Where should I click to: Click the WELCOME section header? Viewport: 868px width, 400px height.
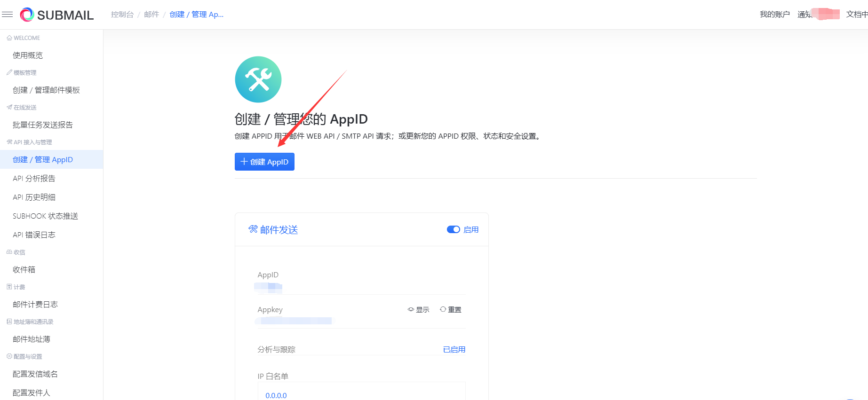(x=24, y=38)
